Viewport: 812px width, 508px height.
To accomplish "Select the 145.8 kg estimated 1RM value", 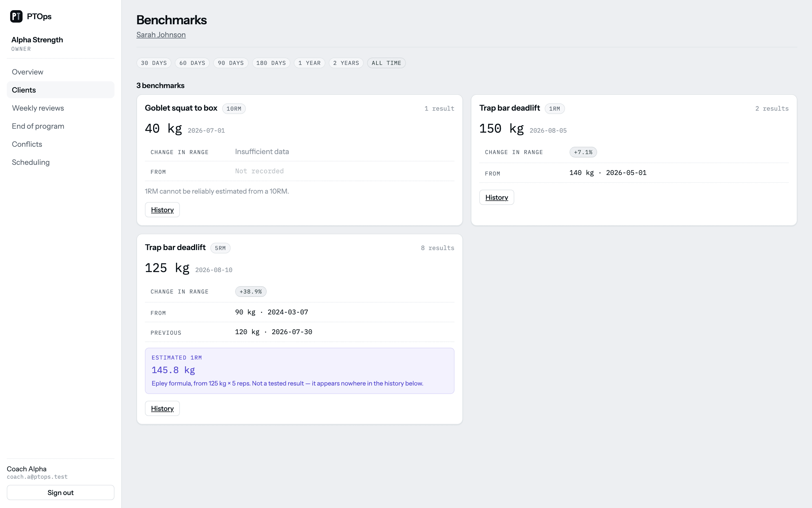I will coord(173,370).
